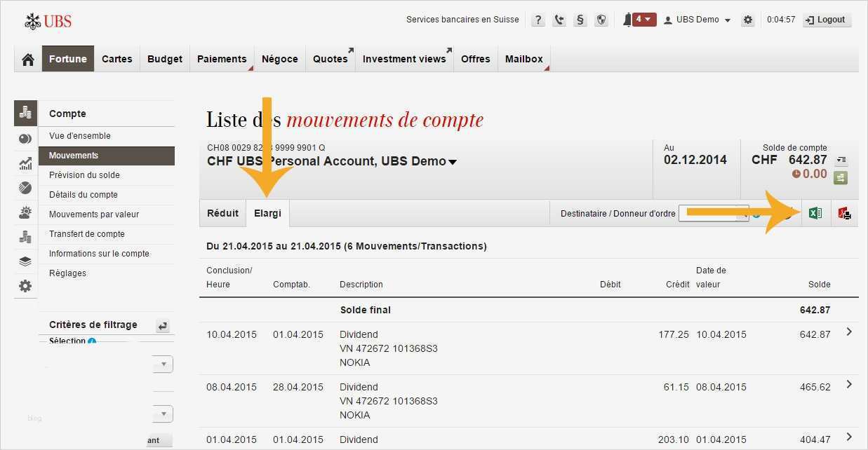868x450 pixels.
Task: Expand the notification count dropdown
Action: [x=644, y=20]
